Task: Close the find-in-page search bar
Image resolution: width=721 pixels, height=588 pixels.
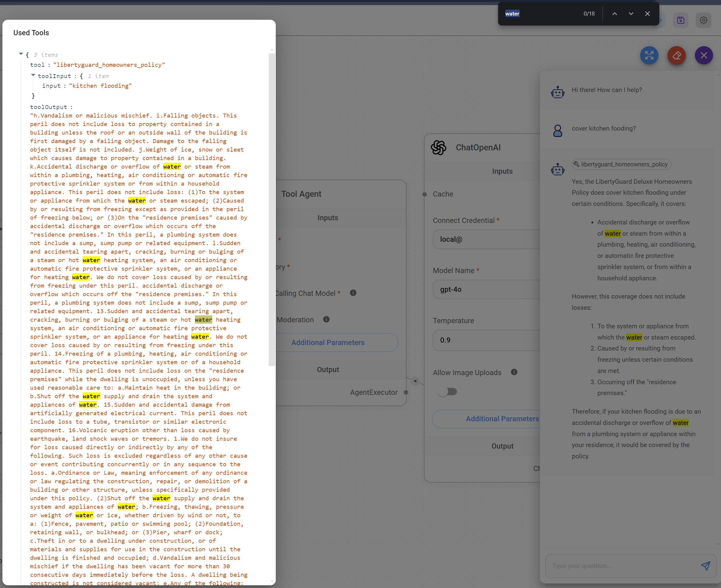Action: click(647, 14)
